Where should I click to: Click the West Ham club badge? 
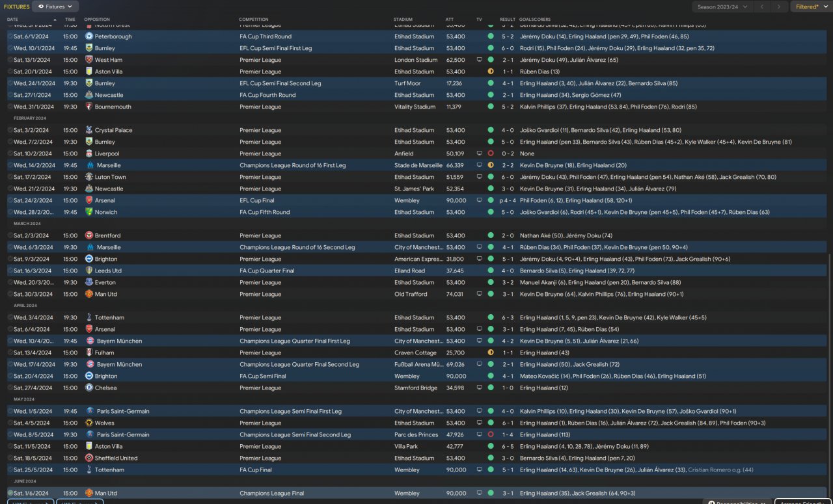89,60
